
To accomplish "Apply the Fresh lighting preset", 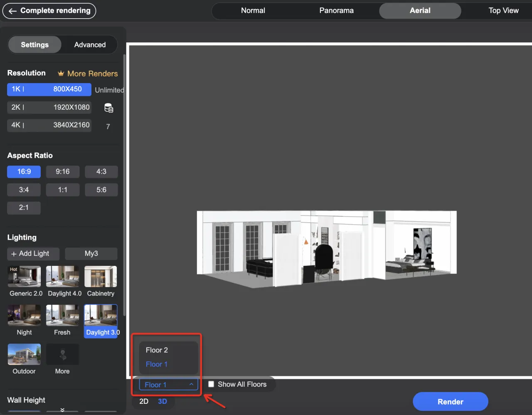I will [x=63, y=316].
